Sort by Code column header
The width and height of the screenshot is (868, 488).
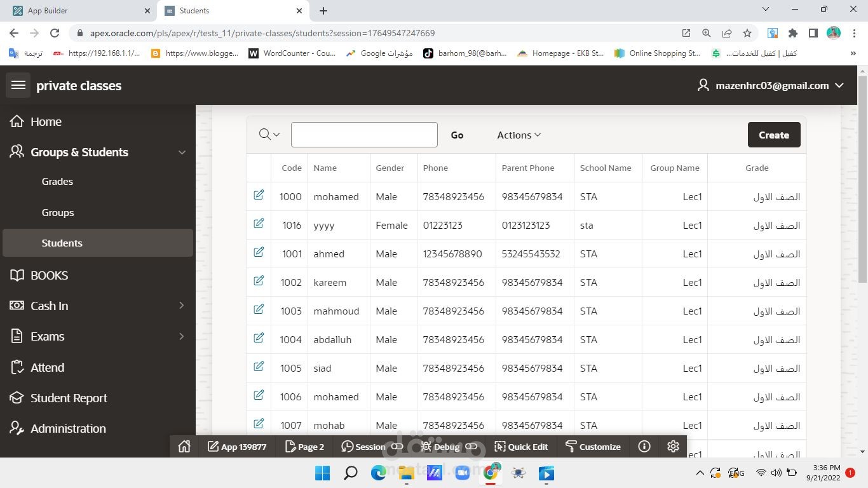click(x=292, y=168)
